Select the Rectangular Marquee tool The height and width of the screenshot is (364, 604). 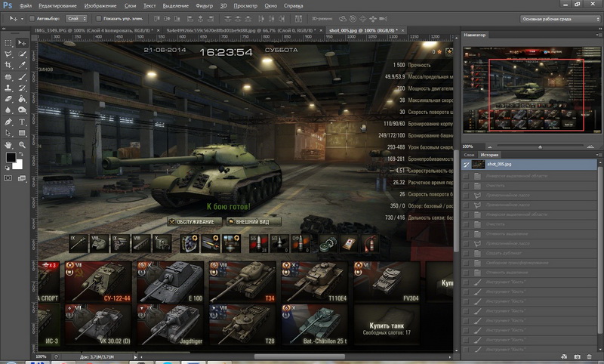pos(8,44)
